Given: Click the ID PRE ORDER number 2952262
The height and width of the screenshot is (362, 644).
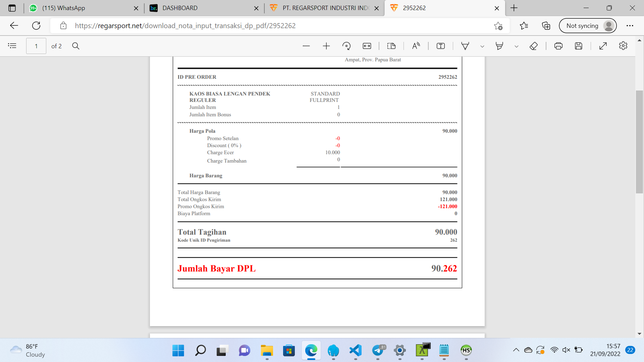Looking at the screenshot, I should coord(448,77).
